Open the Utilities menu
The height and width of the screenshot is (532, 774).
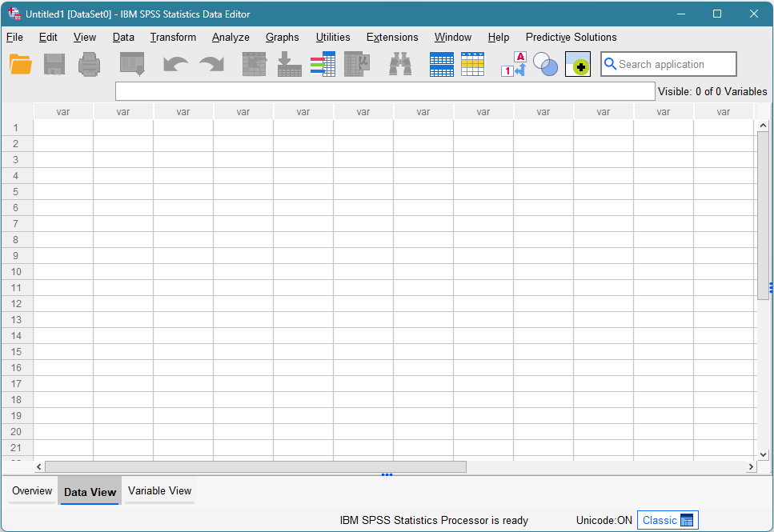pyautogui.click(x=333, y=37)
